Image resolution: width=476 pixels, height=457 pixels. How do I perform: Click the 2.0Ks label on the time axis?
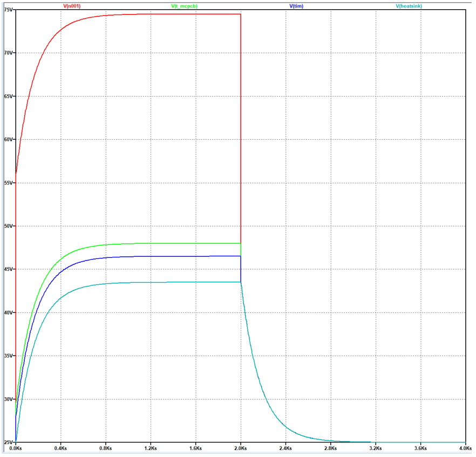[x=241, y=448]
